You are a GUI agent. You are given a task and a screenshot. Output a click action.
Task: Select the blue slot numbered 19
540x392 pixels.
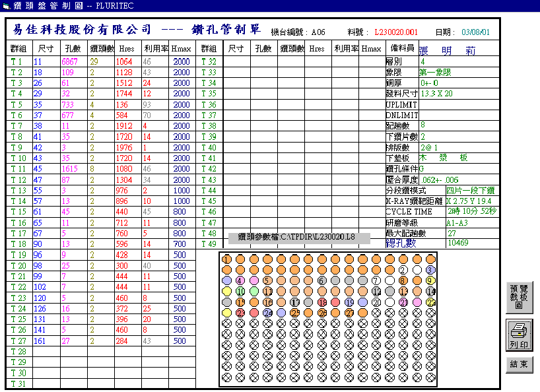349,302
